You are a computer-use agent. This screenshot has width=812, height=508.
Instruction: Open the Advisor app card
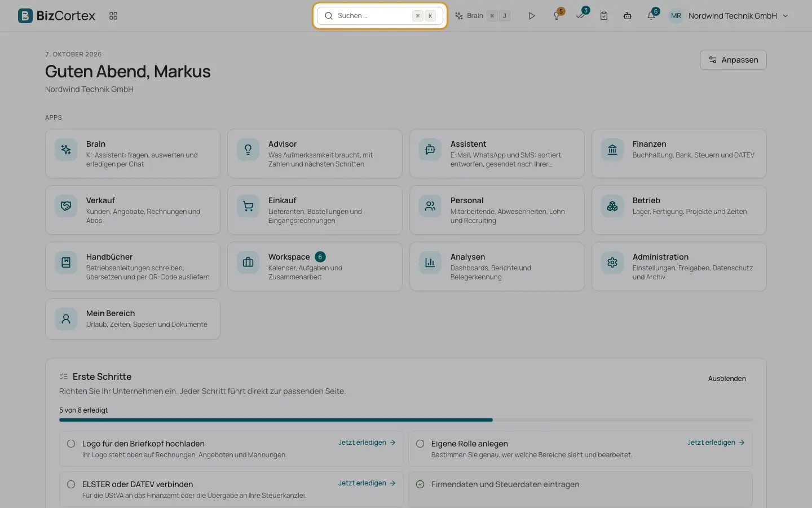(x=315, y=154)
